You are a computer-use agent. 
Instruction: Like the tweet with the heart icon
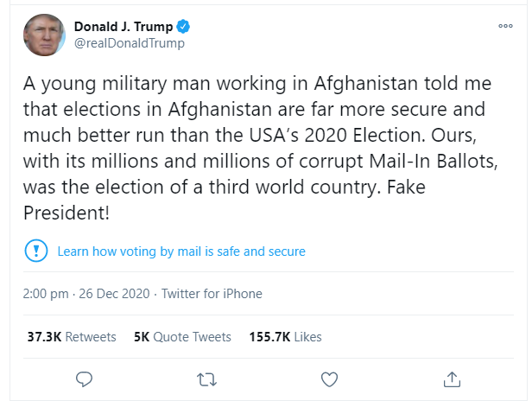click(x=329, y=379)
